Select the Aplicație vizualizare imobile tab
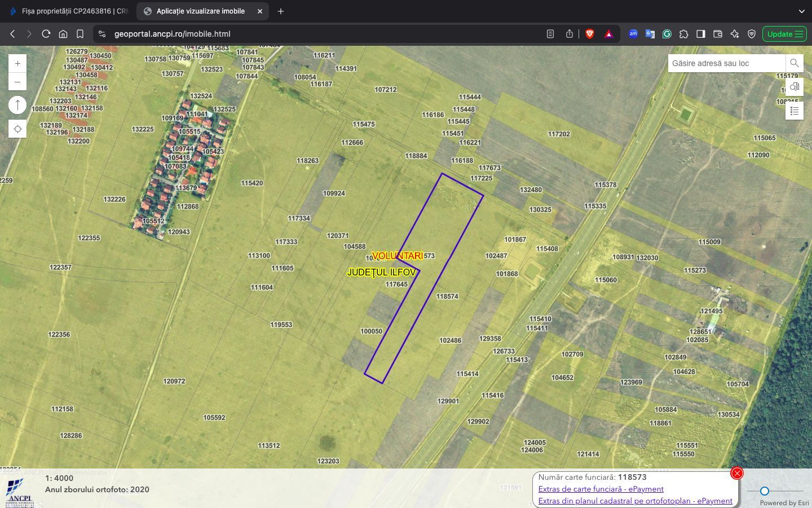Image resolution: width=812 pixels, height=508 pixels. (200, 11)
